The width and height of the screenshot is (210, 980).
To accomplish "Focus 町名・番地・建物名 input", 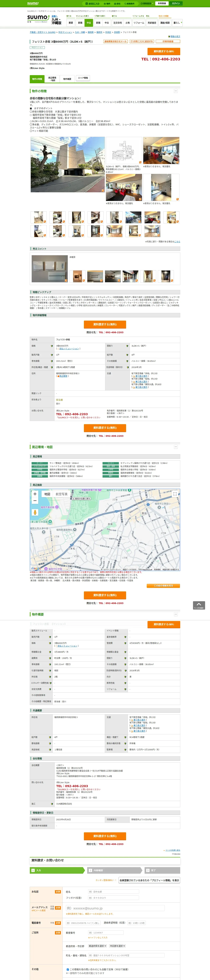I will click(127, 955).
